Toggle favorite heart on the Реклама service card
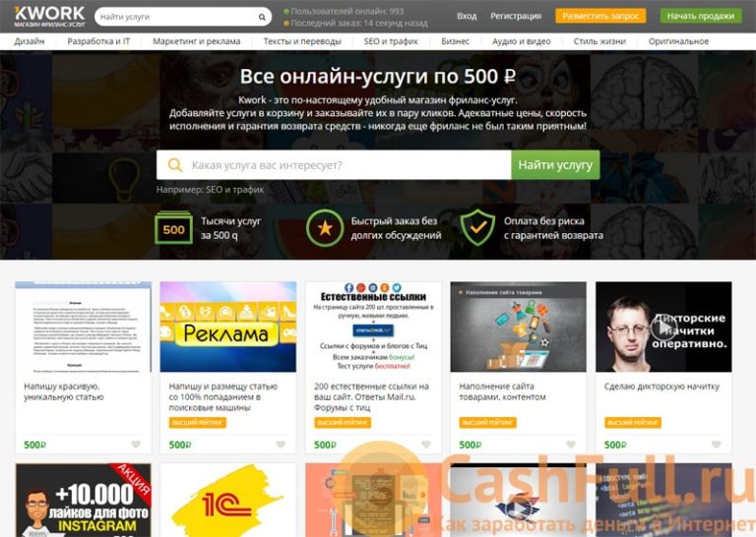Viewport: 756px width, 537px height. point(281,445)
